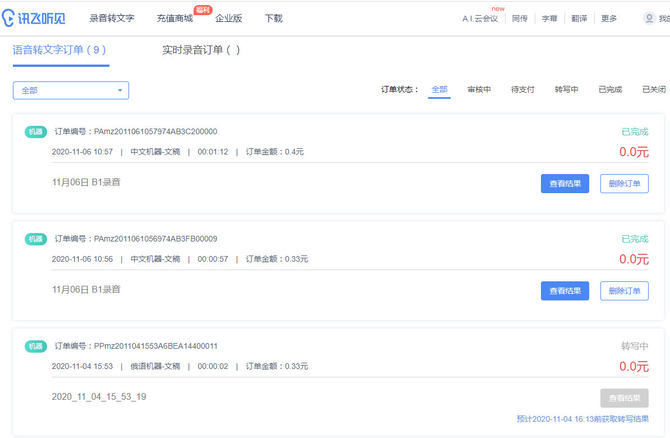
Task: Open the 更多 menu
Action: (x=609, y=18)
